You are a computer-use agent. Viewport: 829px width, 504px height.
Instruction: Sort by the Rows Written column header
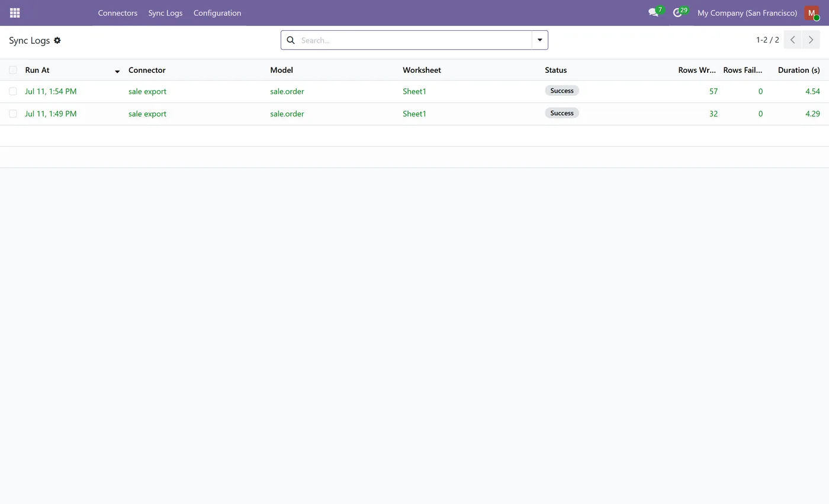[x=697, y=70]
